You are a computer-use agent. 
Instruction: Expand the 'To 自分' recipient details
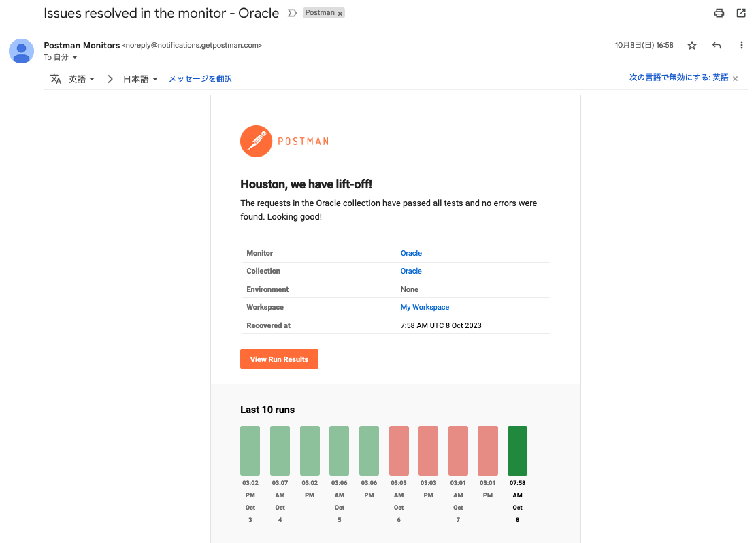(x=75, y=57)
